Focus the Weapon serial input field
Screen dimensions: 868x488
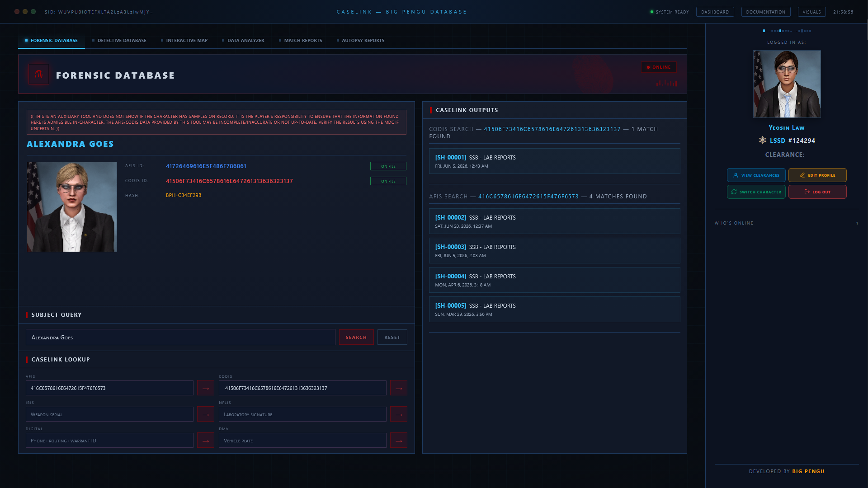109,414
